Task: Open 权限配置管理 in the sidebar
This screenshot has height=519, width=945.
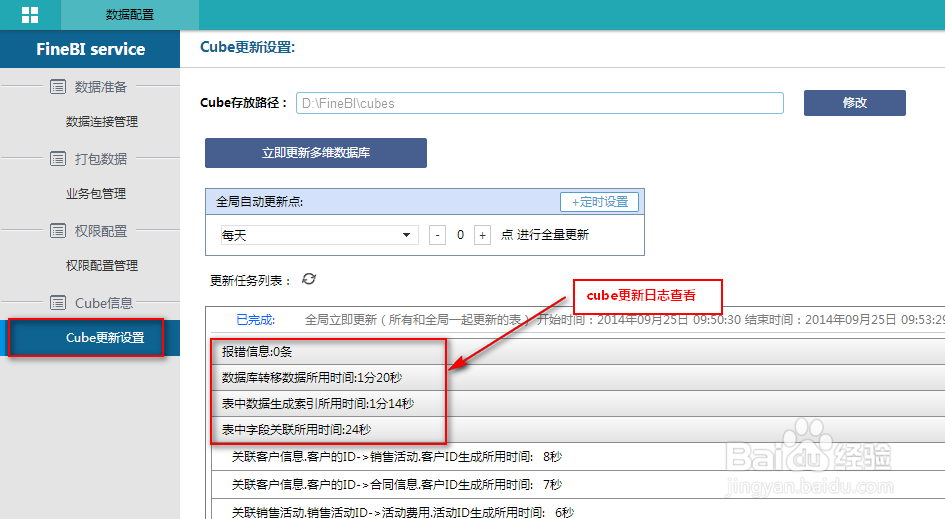Action: [x=102, y=265]
